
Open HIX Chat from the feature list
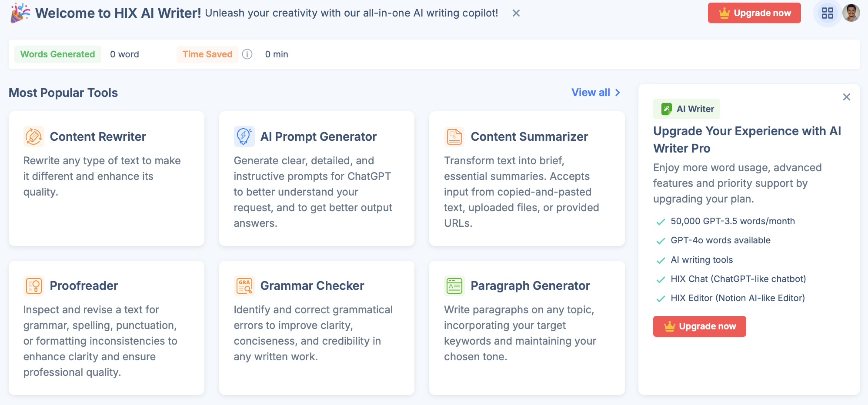click(x=739, y=279)
